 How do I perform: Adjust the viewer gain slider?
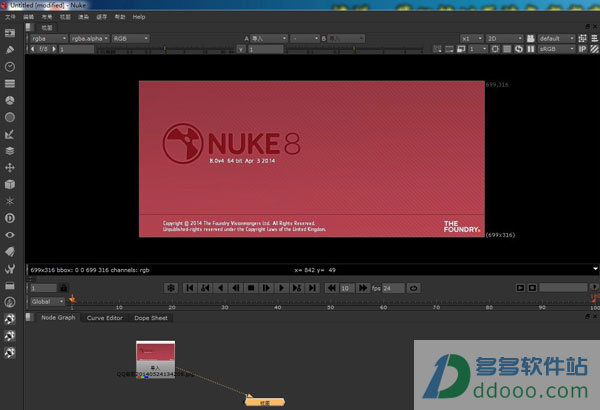[x=165, y=49]
